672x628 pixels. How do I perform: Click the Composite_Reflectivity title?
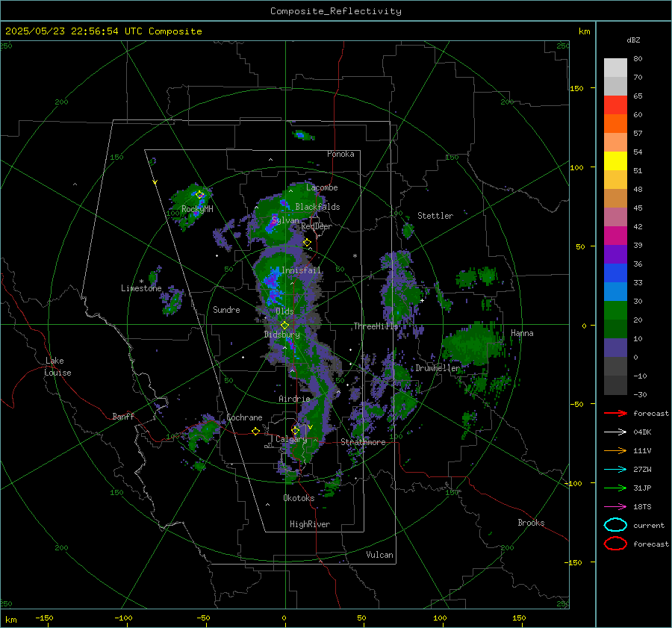pos(336,11)
